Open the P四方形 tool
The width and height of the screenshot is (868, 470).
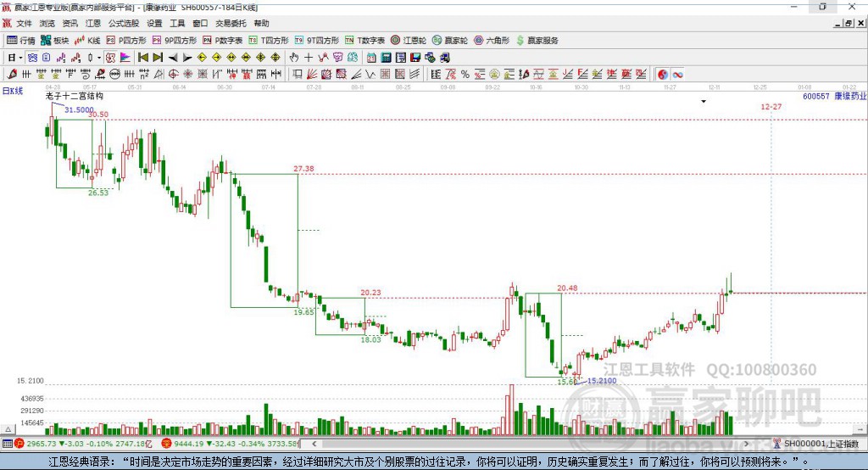126,41
